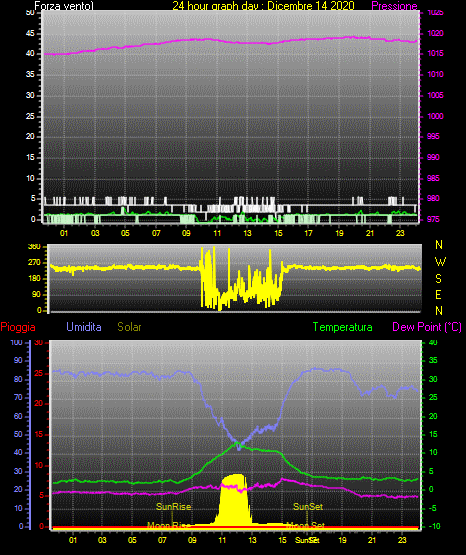Click the S compass direction letter
466x555 pixels.
[x=438, y=279]
